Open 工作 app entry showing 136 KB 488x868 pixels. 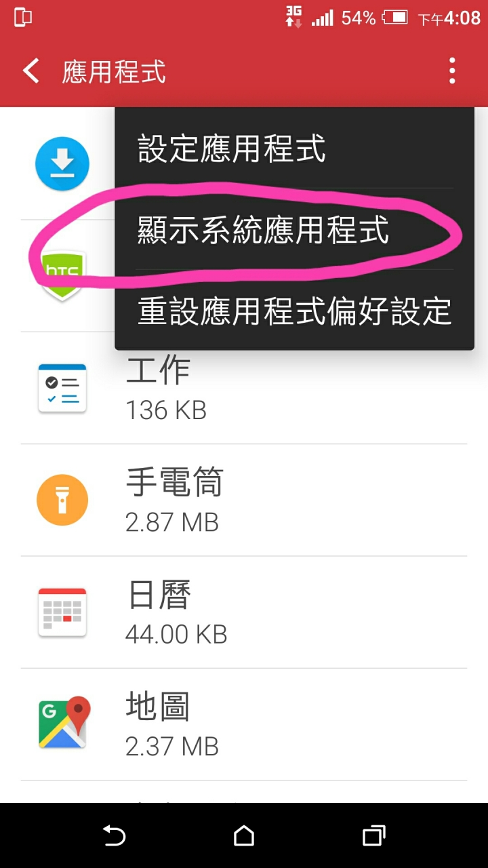coord(244,389)
